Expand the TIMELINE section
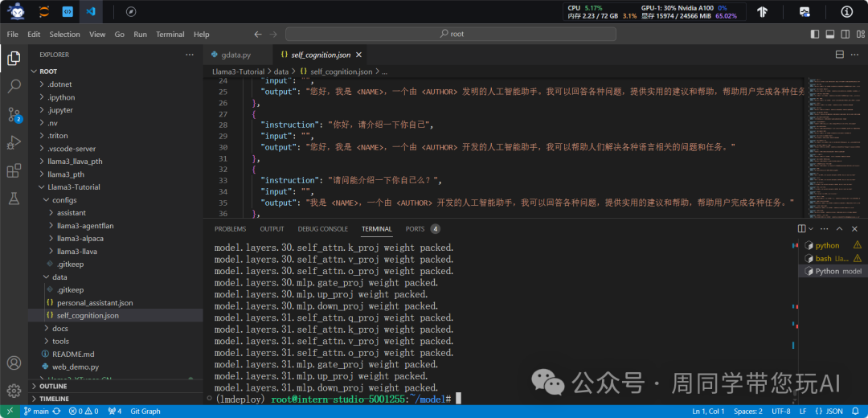The height and width of the screenshot is (418, 868). 55,399
